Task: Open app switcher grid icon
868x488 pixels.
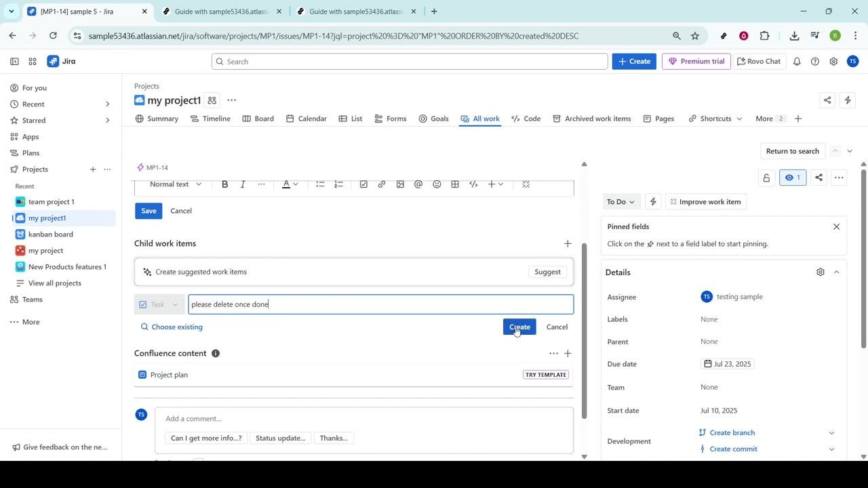Action: [32, 61]
